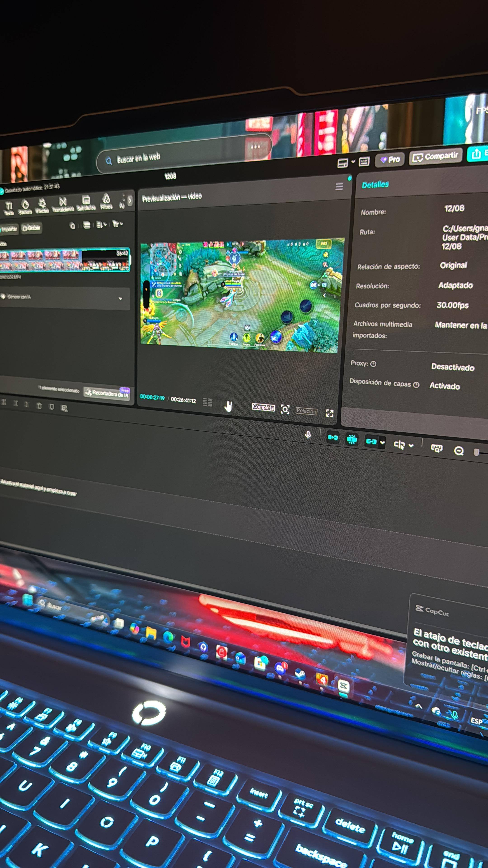Toggle main track magnet in timeline
The width and height of the screenshot is (488, 868).
(333, 437)
